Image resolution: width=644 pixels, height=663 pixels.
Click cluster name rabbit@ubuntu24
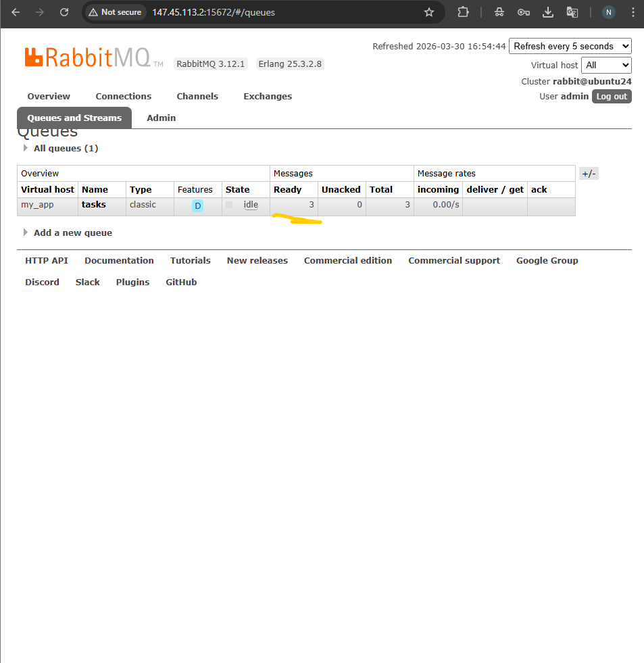592,82
